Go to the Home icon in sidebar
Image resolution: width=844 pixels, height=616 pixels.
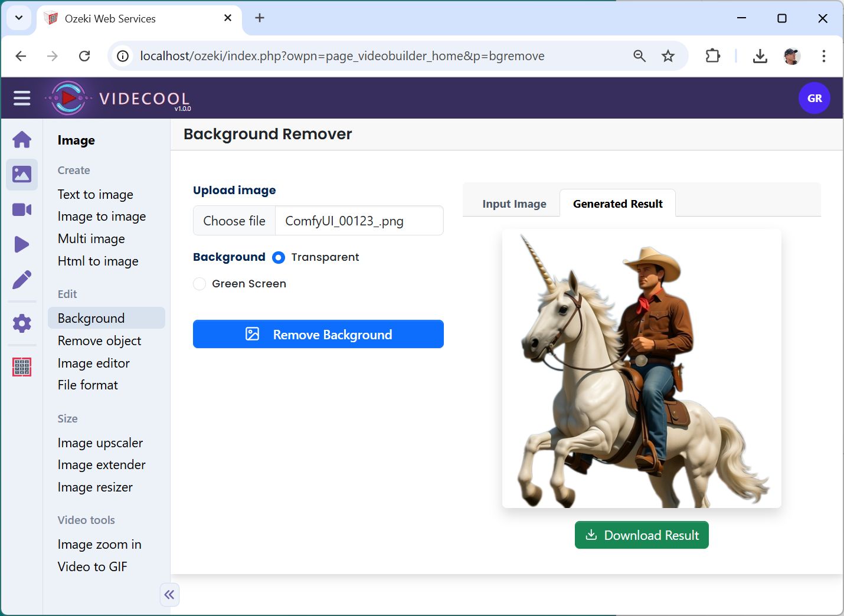22,140
